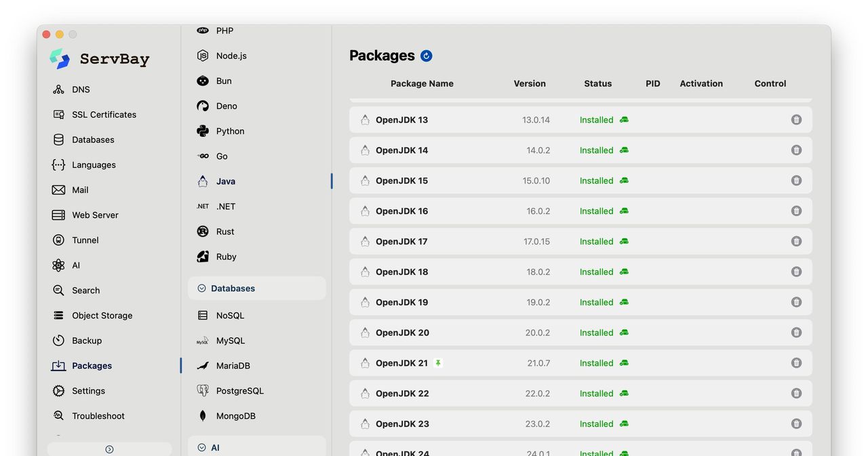This screenshot has height=456, width=868.
Task: Collapse the AI category in package list
Action: [201, 447]
